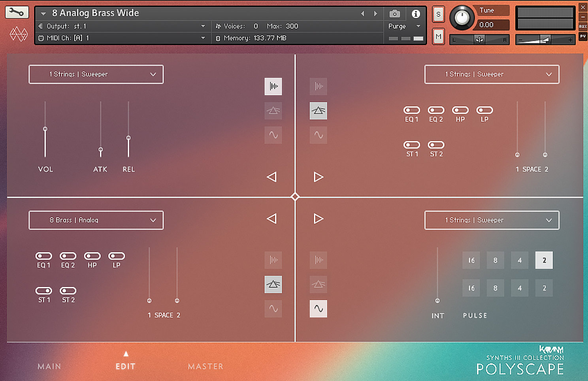Viewport: 588px width, 381px height.
Task: Click the wrench icon at top left
Action: (x=17, y=12)
